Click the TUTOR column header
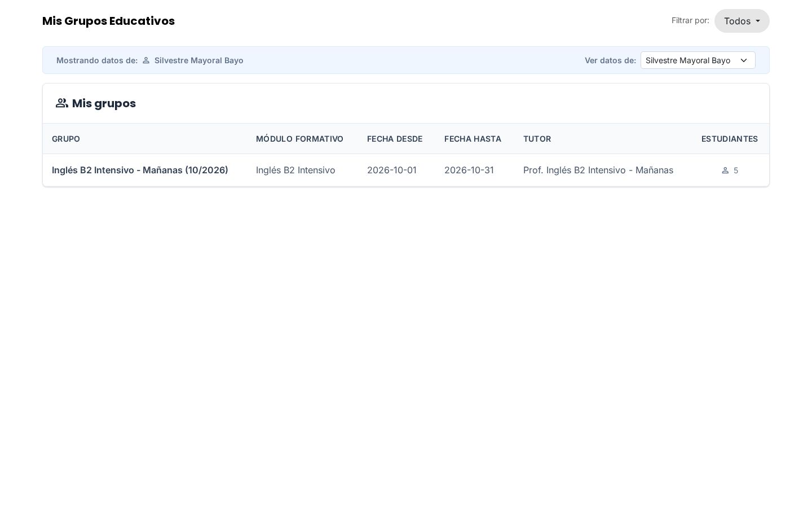 [x=537, y=139]
